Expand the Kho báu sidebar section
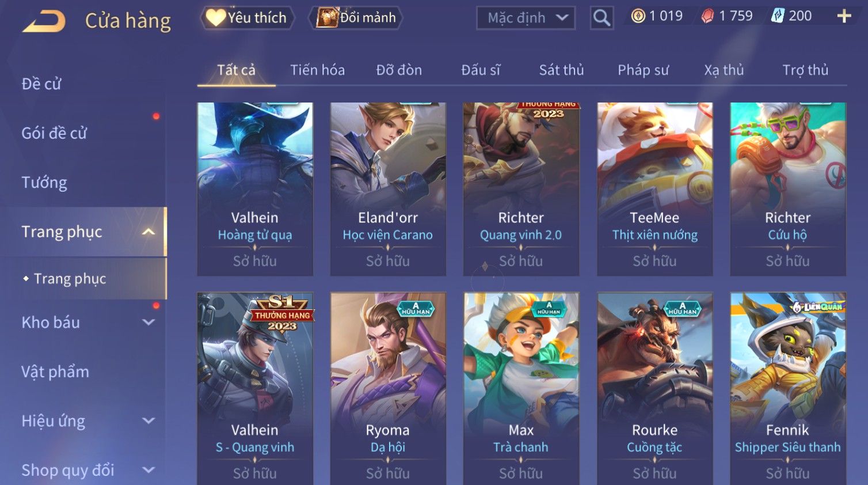Image resolution: width=868 pixels, height=485 pixels. 149,323
